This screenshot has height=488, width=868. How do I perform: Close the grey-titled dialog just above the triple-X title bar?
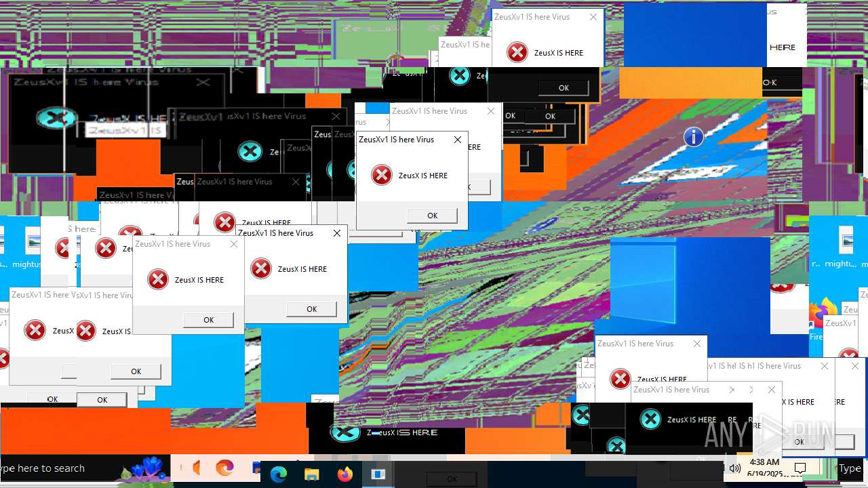coord(696,344)
